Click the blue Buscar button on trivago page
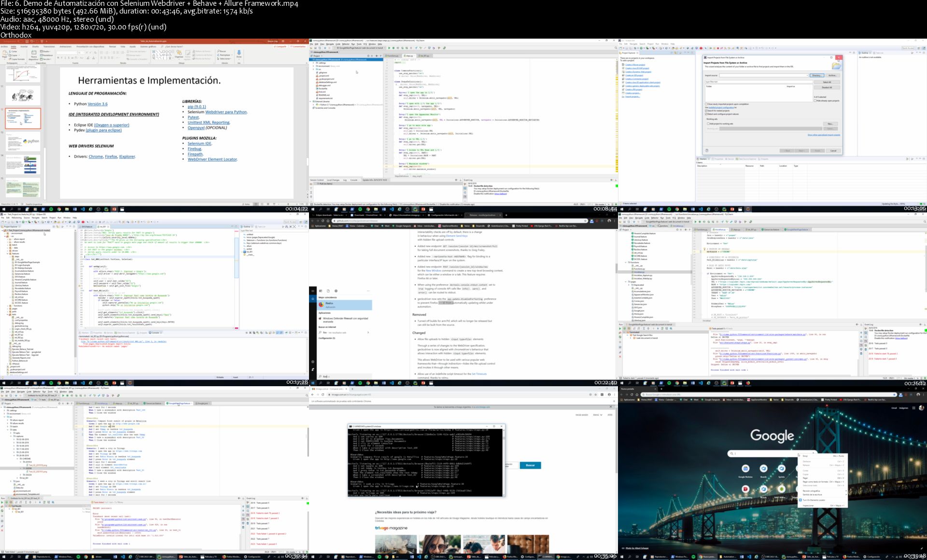The image size is (927, 560). [530, 465]
